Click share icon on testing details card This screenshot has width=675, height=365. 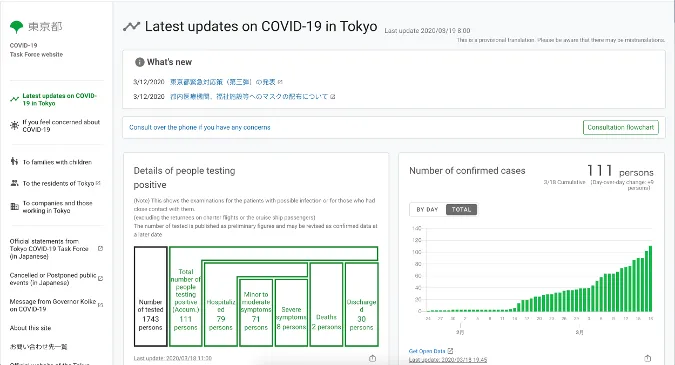372,358
